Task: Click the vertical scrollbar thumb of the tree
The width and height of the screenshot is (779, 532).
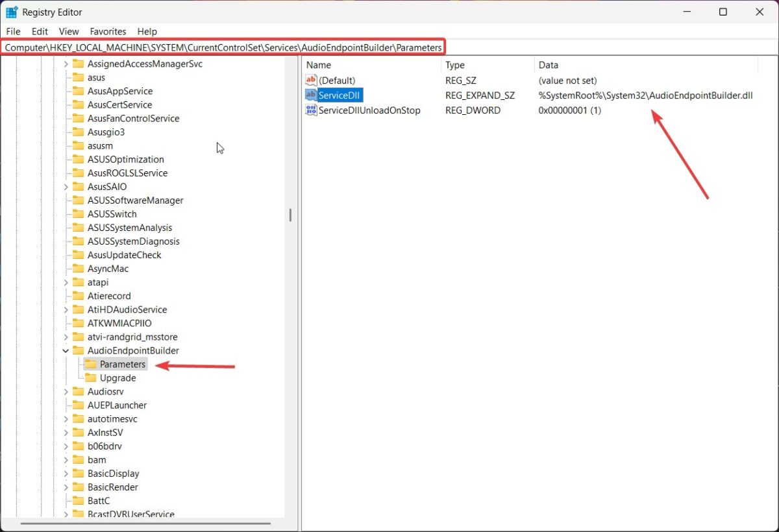Action: tap(290, 214)
